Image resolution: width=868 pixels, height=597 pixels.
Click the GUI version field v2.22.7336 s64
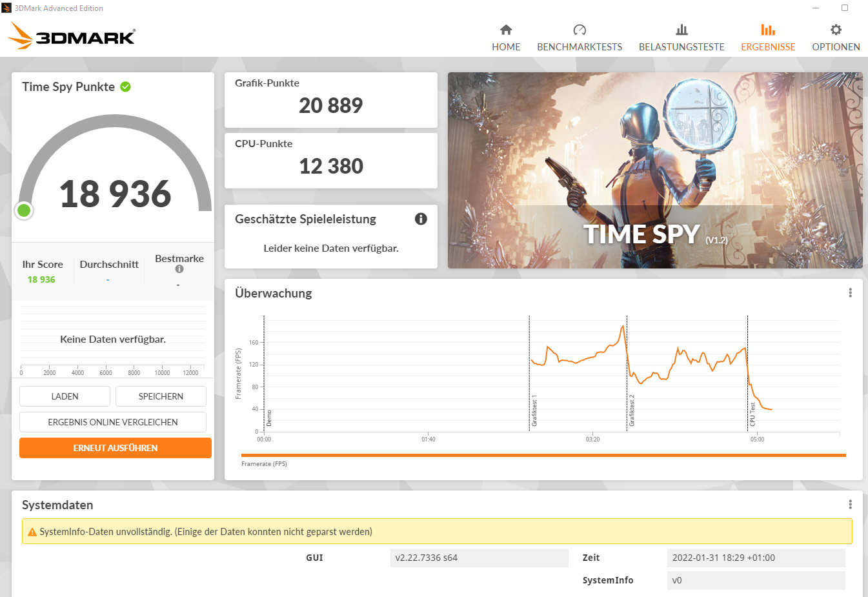(x=479, y=558)
